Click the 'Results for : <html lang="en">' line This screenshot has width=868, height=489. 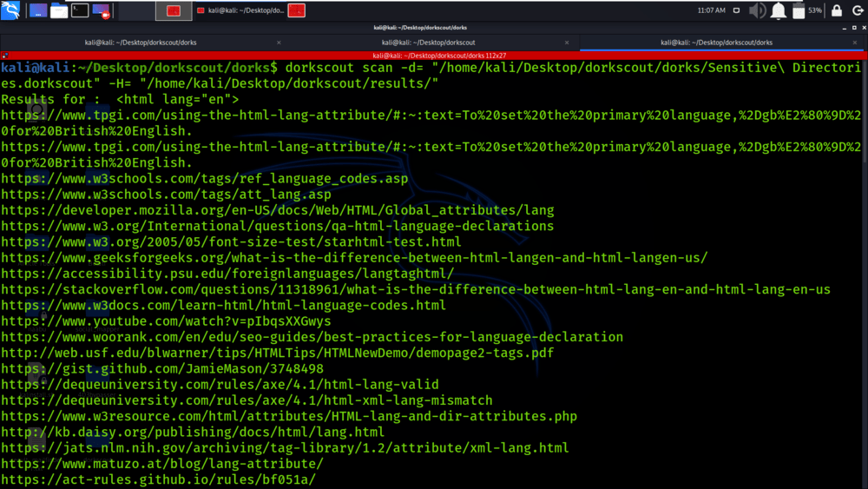tap(120, 100)
